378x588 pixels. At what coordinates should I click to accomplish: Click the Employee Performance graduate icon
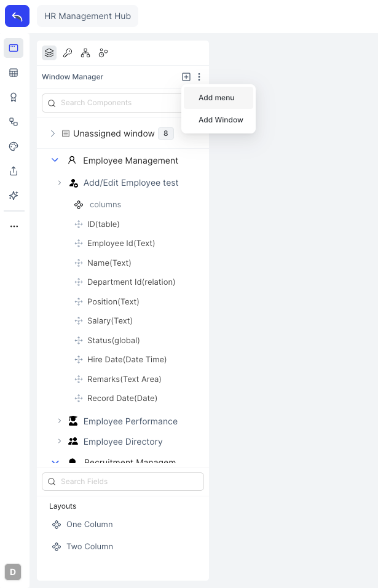73,421
